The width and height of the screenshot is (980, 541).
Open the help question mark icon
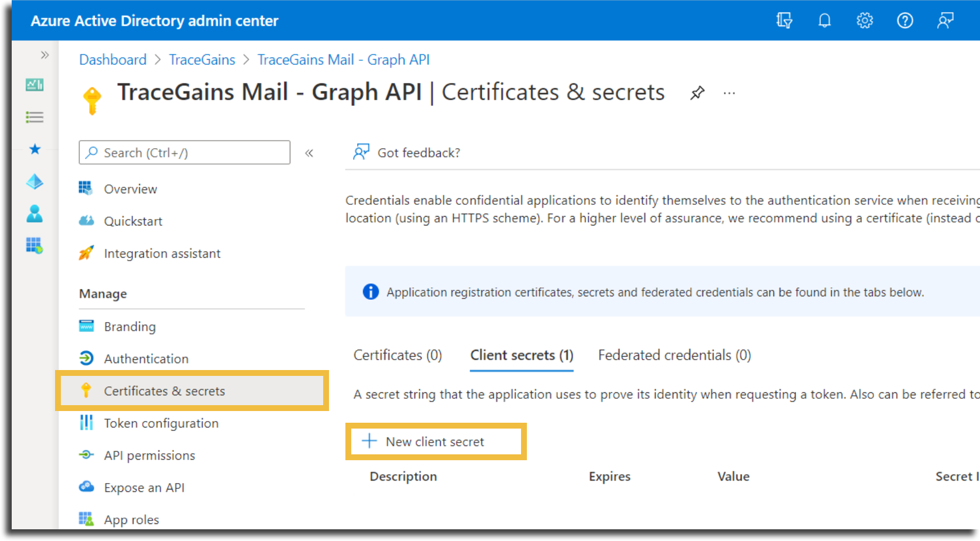[905, 20]
